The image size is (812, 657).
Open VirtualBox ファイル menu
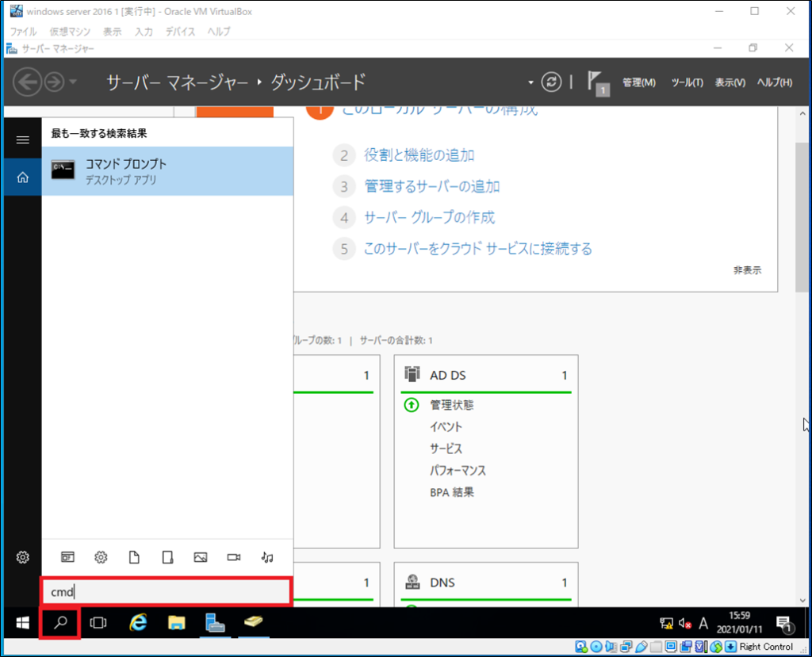click(x=23, y=32)
